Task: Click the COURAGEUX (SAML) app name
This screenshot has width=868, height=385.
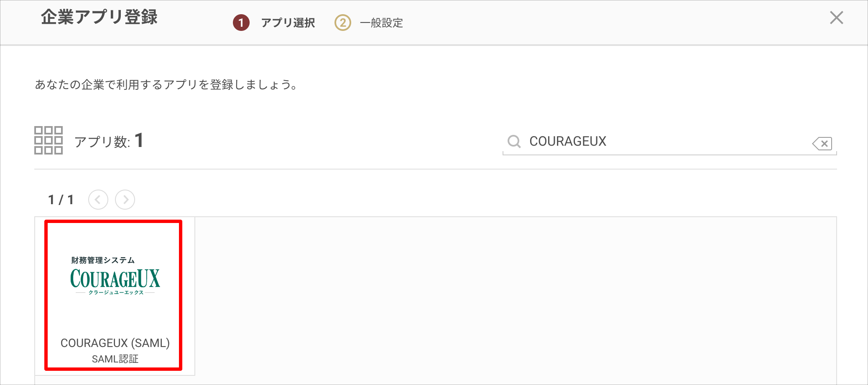Action: pyautogui.click(x=115, y=343)
